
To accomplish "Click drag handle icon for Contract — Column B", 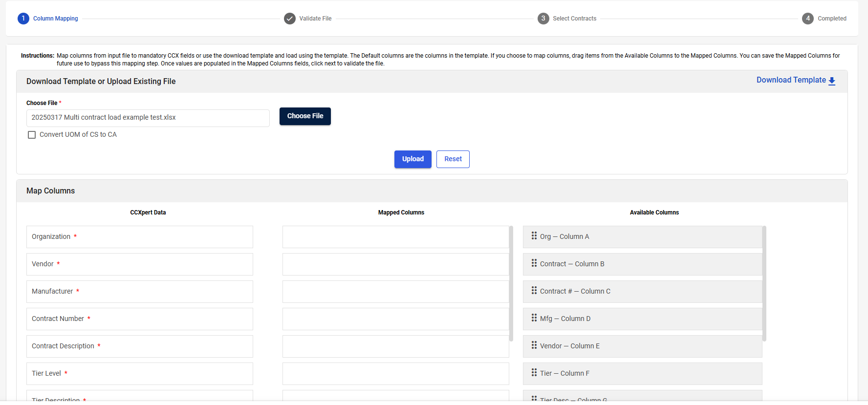I will [534, 263].
